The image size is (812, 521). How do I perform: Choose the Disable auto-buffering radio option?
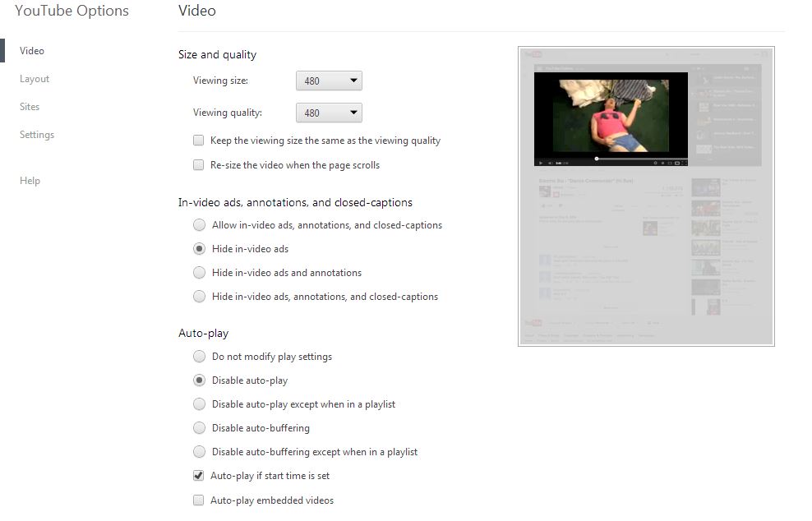click(x=200, y=428)
